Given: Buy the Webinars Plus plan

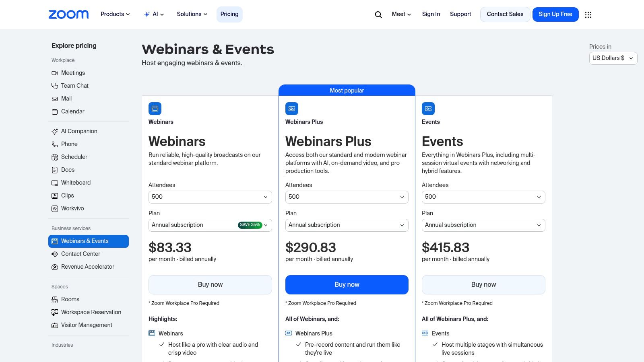Looking at the screenshot, I should 347,284.
